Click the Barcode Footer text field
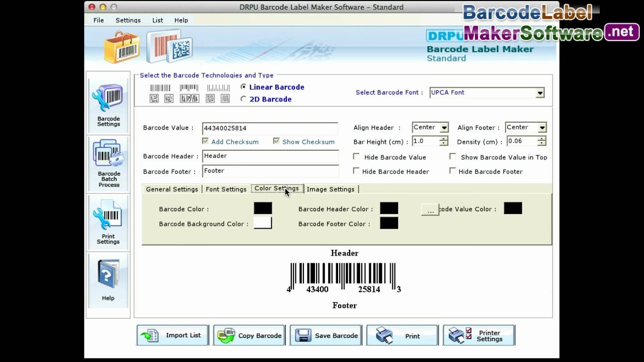Image resolution: width=644 pixels, height=362 pixels. 270,171
